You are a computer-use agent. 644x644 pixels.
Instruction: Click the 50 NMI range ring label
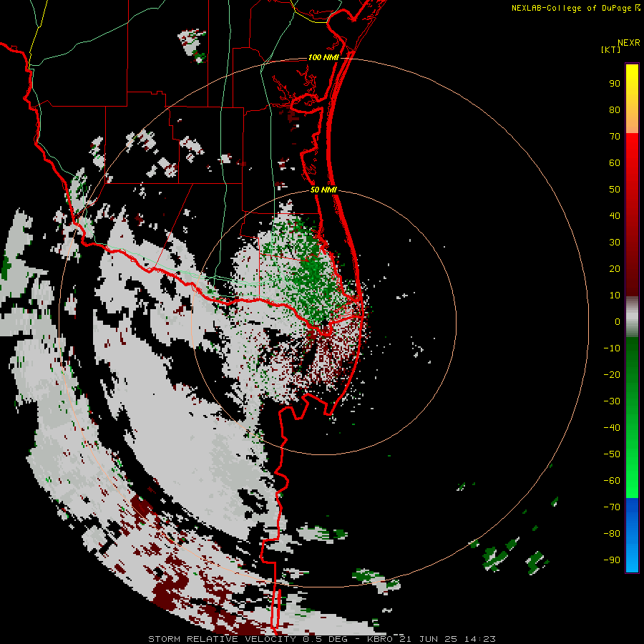[x=323, y=190]
